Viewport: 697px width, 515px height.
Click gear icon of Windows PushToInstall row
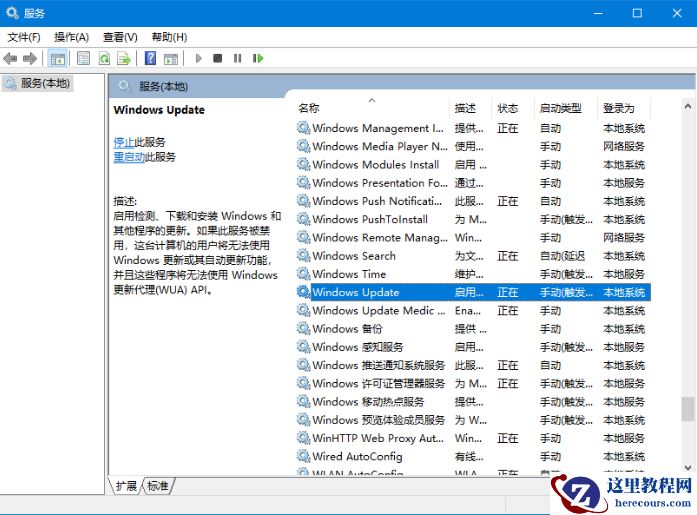coord(304,219)
